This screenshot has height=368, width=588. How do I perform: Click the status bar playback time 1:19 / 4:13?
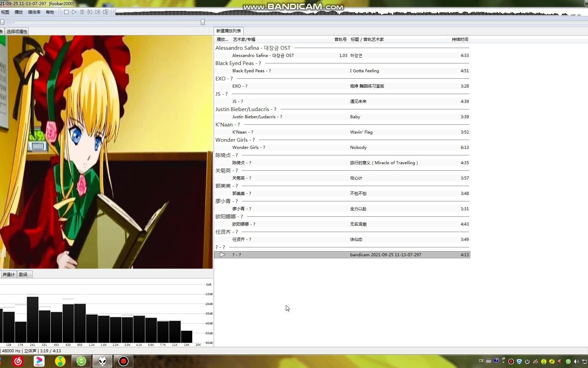point(50,351)
